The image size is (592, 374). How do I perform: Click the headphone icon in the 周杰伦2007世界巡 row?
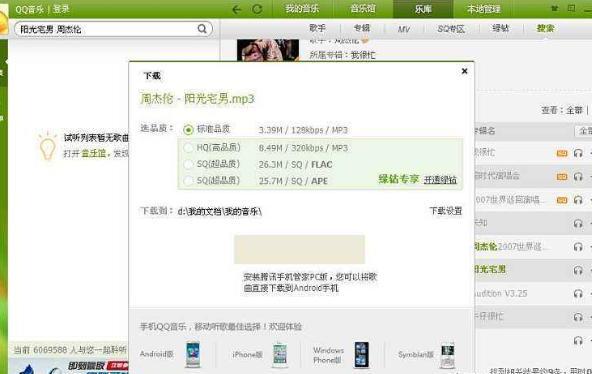click(578, 247)
